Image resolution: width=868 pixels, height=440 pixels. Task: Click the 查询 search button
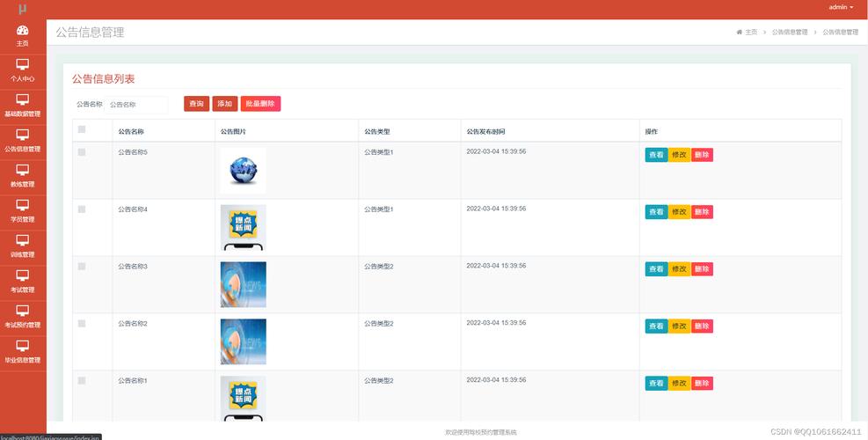point(196,104)
